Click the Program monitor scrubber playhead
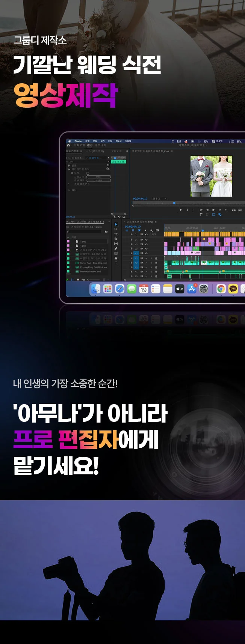This screenshot has height=644, width=245. coord(174,203)
